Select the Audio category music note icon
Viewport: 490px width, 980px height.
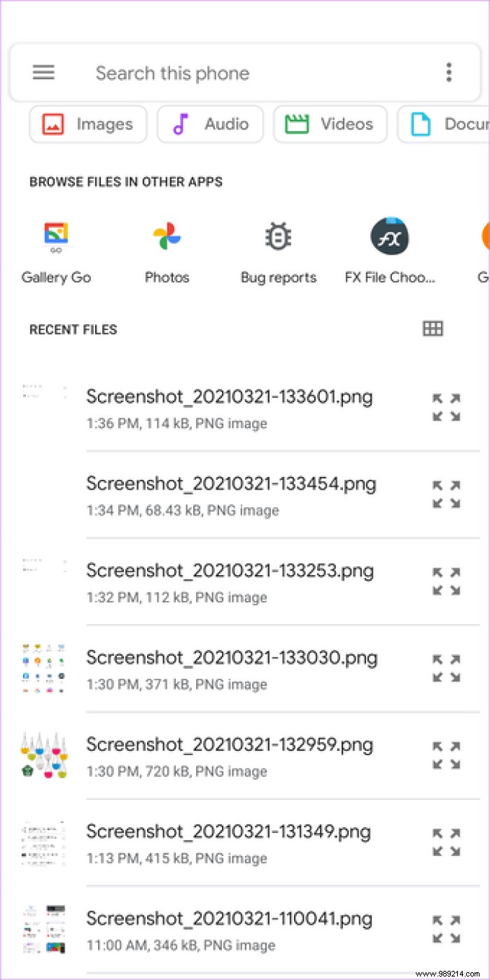tap(181, 124)
